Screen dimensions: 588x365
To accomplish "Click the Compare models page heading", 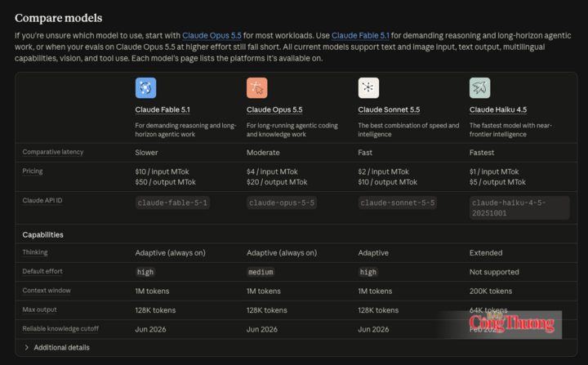I will click(59, 18).
